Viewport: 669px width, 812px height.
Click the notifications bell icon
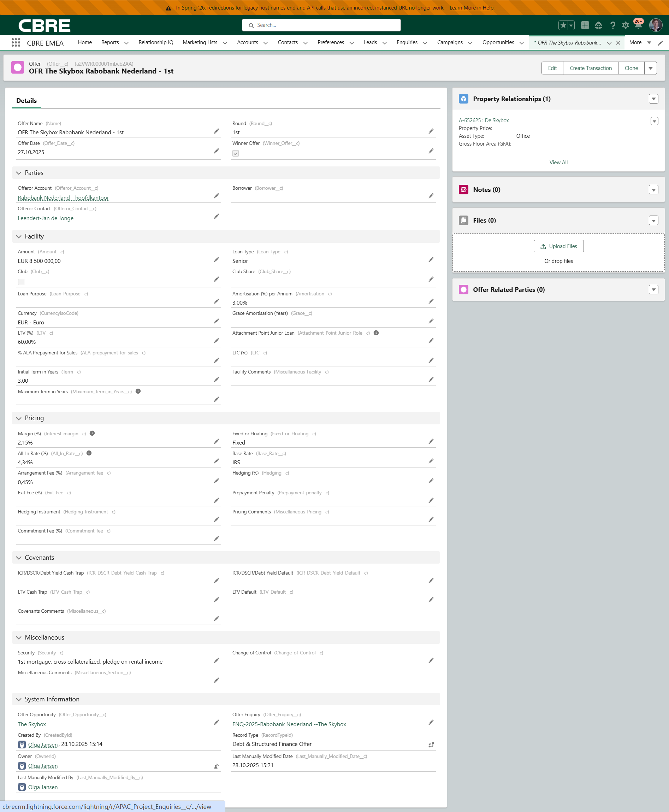click(638, 25)
